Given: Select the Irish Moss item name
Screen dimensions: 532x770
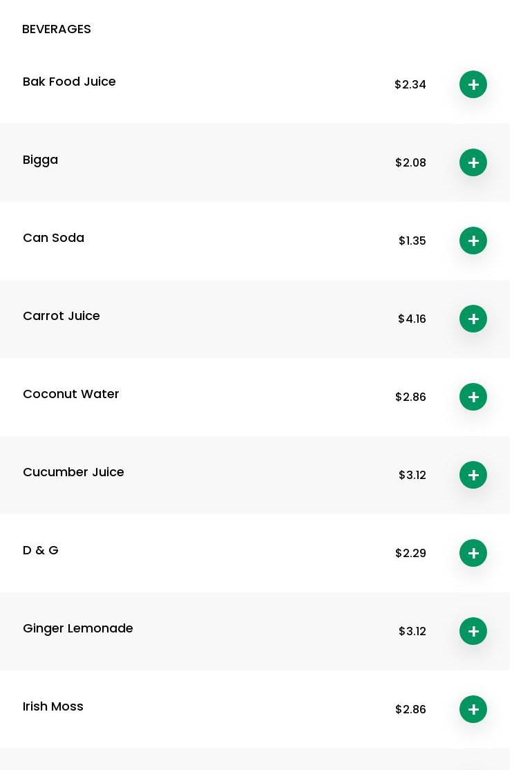Looking at the screenshot, I should (53, 706).
